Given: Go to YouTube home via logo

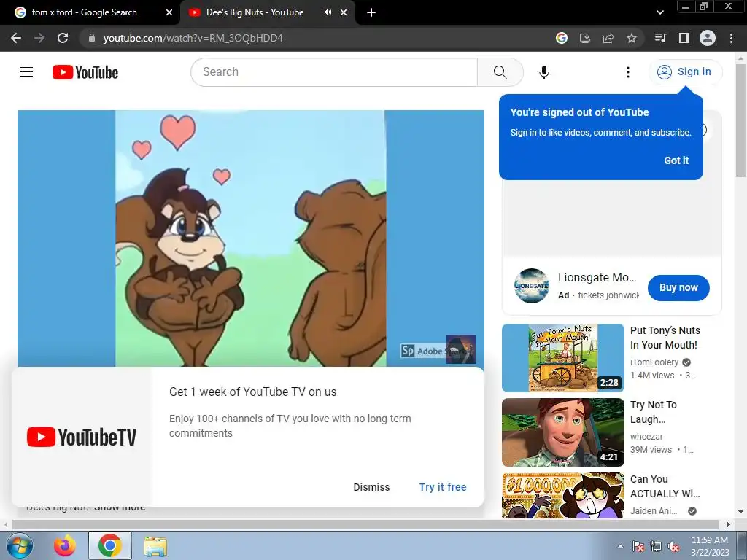Looking at the screenshot, I should pos(85,72).
